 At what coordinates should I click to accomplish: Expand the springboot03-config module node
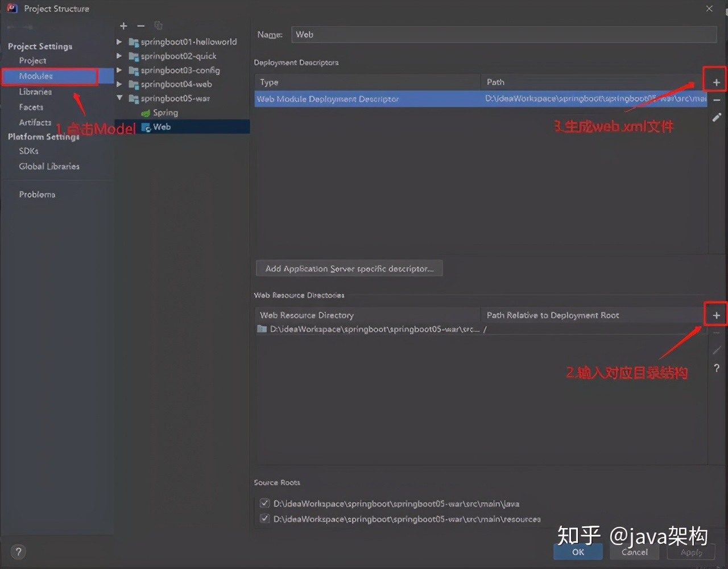[119, 71]
